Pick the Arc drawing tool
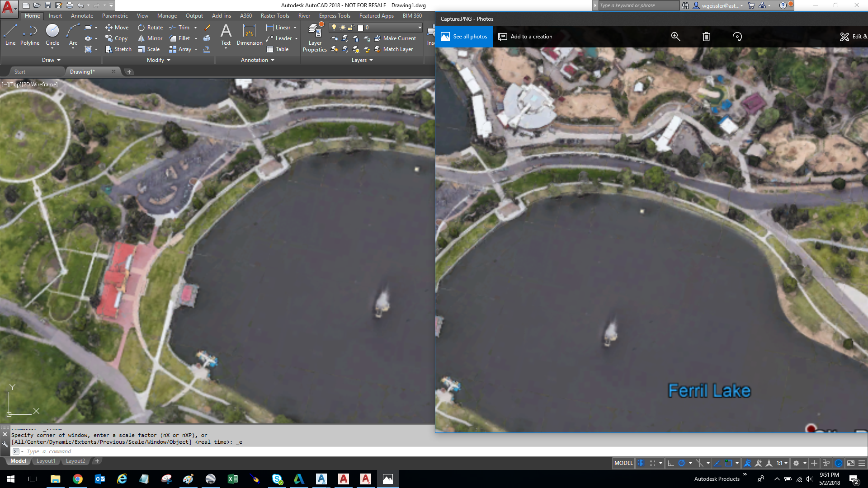The height and width of the screenshot is (488, 868). pos(73,35)
